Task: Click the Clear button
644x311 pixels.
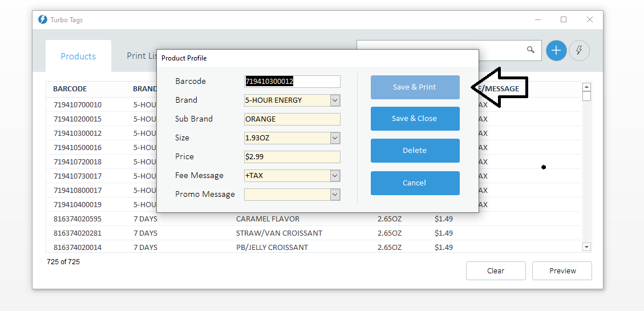Action: pyautogui.click(x=496, y=270)
